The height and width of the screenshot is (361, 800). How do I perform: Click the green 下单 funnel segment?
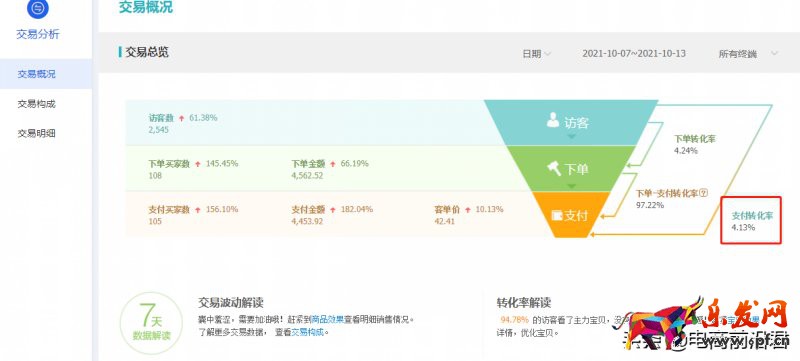[571, 169]
